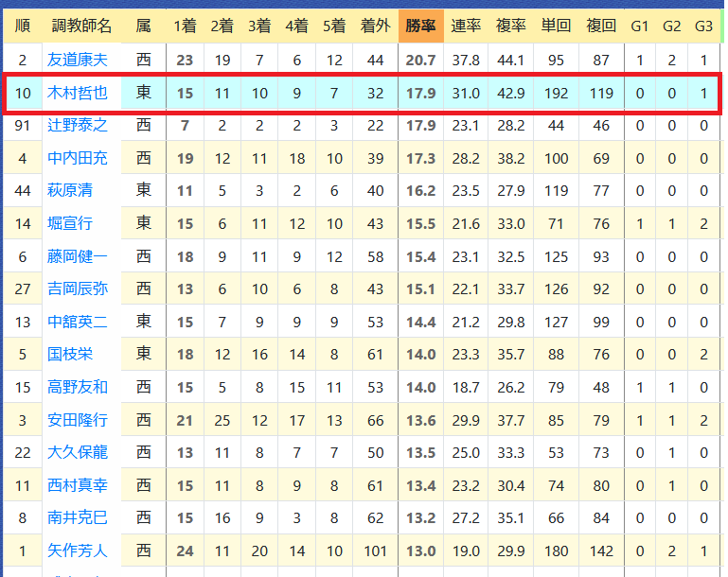
Task: Sort by 複回 column header
Action: [601, 26]
